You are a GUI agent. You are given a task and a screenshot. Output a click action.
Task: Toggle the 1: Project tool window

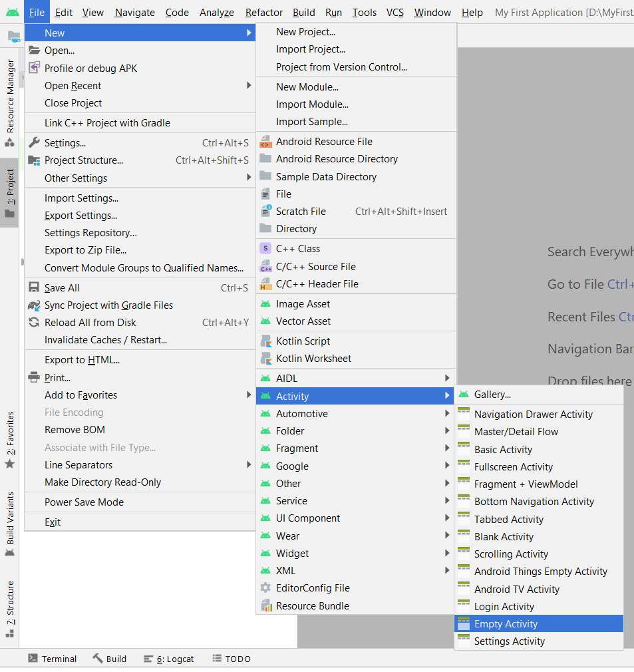click(x=10, y=193)
